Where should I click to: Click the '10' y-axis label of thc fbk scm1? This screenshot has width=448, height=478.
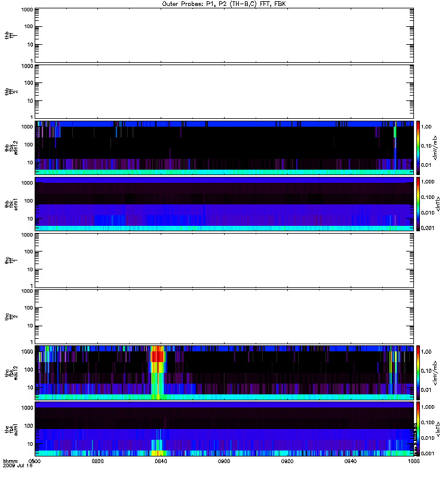coord(30,444)
